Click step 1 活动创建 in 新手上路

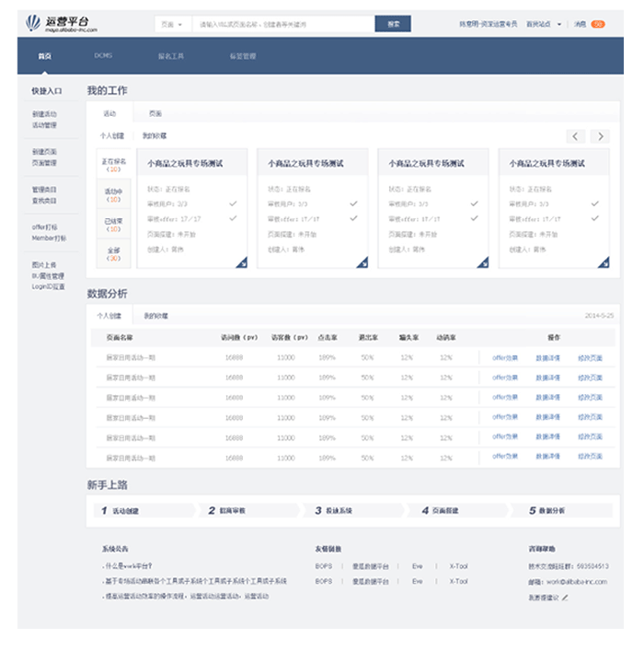click(144, 511)
